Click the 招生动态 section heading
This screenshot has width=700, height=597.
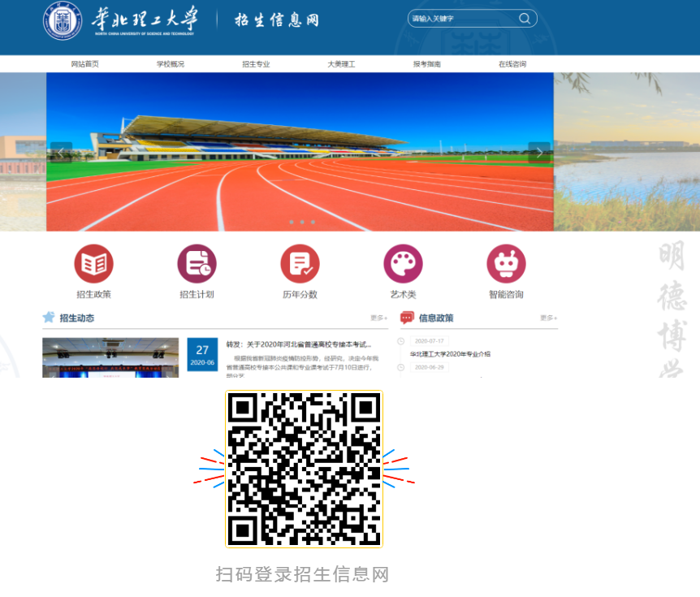[77, 318]
